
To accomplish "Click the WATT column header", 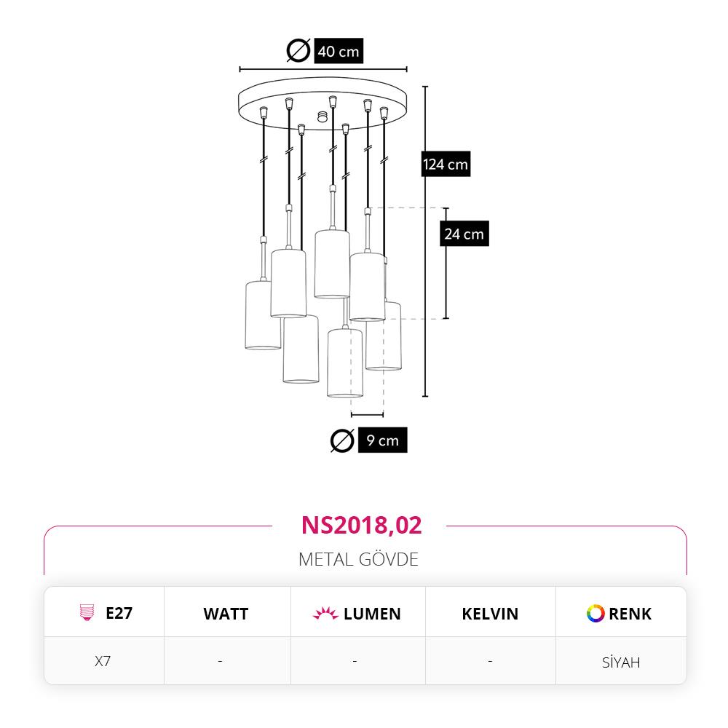I will pyautogui.click(x=226, y=614).
